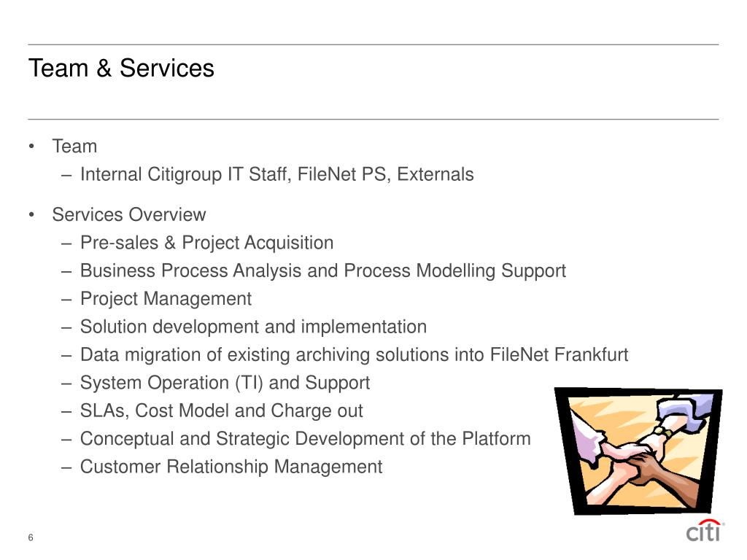Select the slide title Team & Services
The height and width of the screenshot is (560, 747).
122,68
